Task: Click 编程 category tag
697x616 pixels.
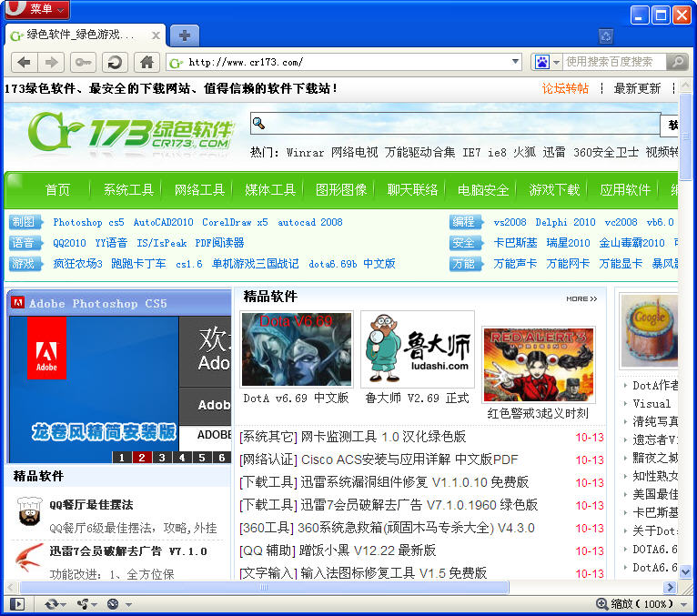Action: [465, 222]
